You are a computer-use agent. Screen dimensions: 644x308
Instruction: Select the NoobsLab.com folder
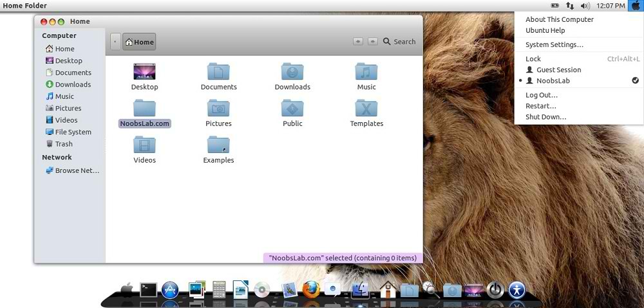(144, 114)
